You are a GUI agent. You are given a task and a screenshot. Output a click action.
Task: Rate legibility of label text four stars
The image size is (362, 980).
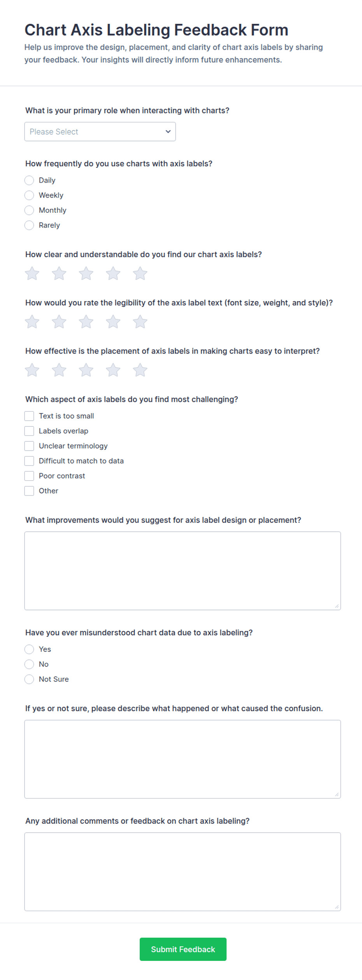point(113,322)
